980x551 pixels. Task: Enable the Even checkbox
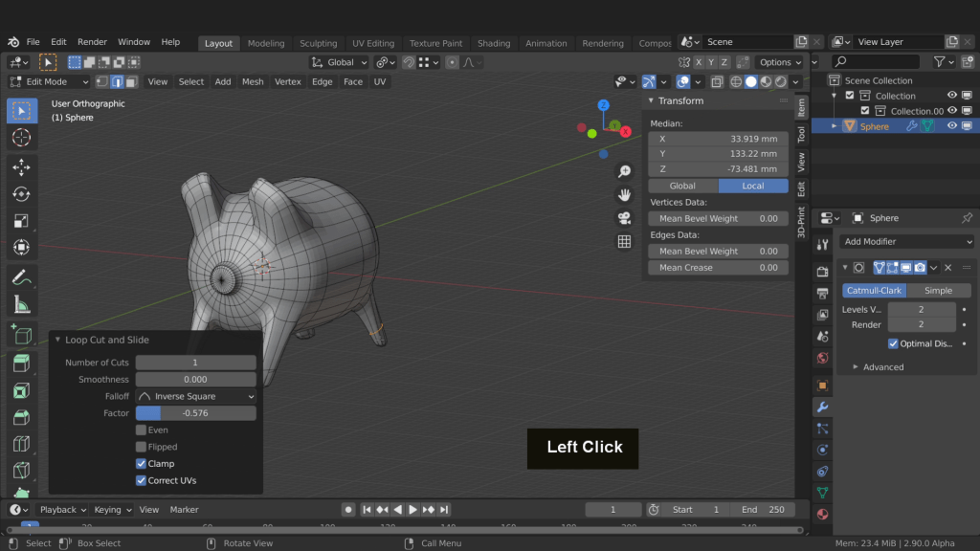[x=142, y=430]
